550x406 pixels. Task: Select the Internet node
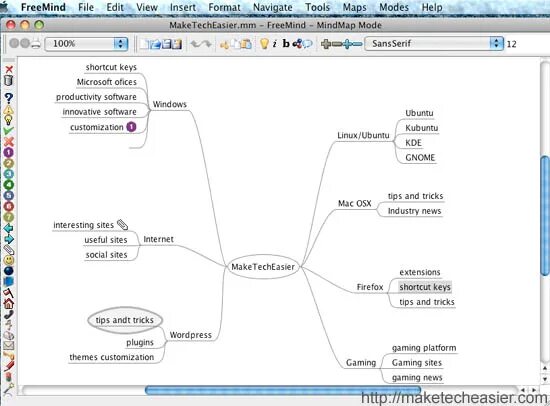pos(159,239)
